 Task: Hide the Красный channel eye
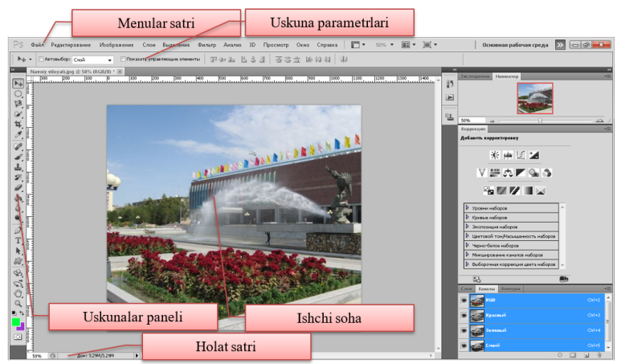[x=464, y=315]
